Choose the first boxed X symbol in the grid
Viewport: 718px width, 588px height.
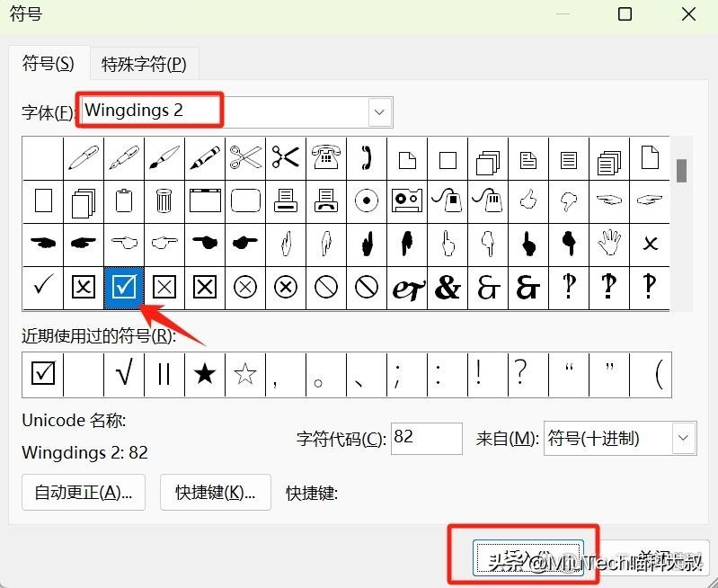(83, 287)
